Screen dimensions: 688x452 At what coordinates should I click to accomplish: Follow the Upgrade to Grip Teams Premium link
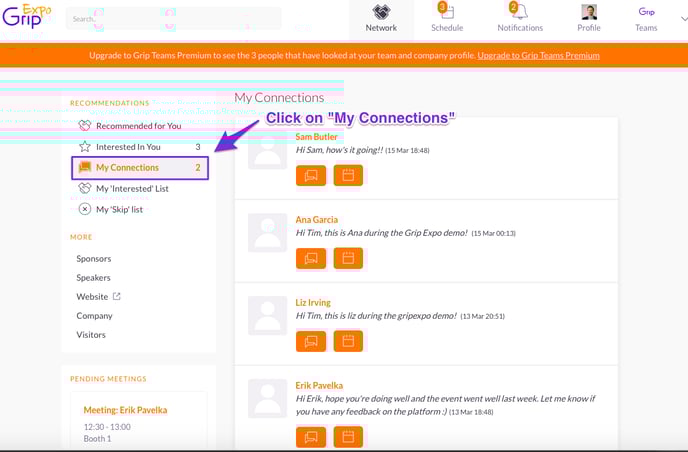538,55
